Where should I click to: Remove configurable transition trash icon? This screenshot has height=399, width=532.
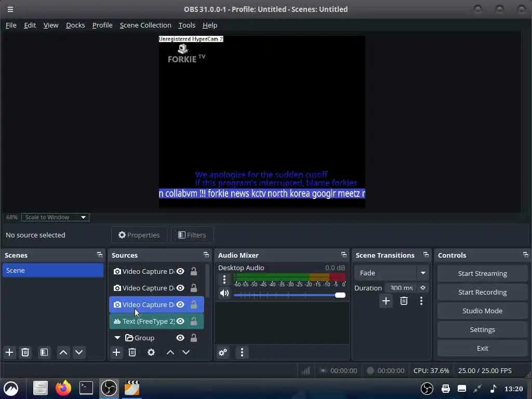[404, 301]
